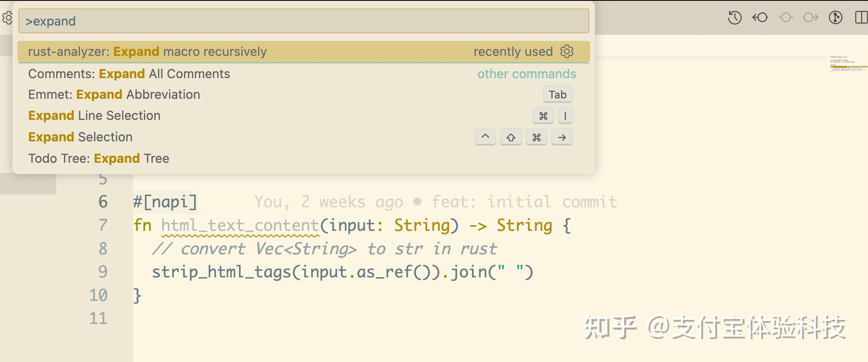Click line number 10 in gutter
The image size is (868, 362).
(x=98, y=295)
